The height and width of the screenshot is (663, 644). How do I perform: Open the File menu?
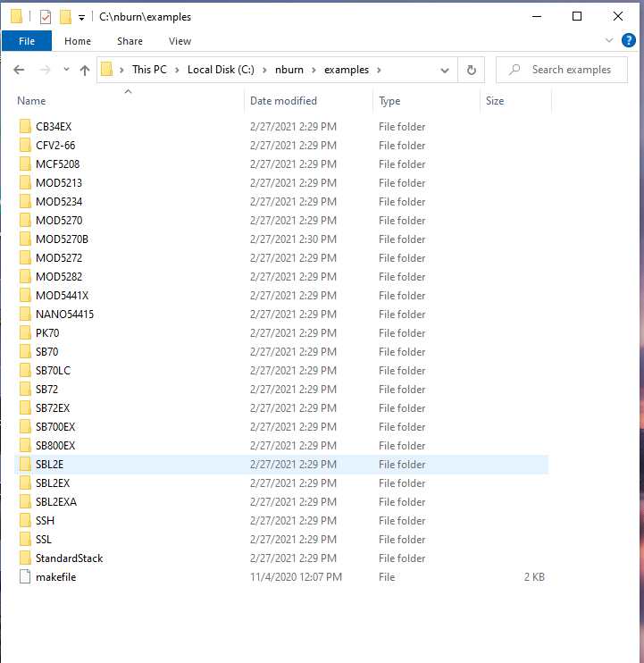coord(27,41)
